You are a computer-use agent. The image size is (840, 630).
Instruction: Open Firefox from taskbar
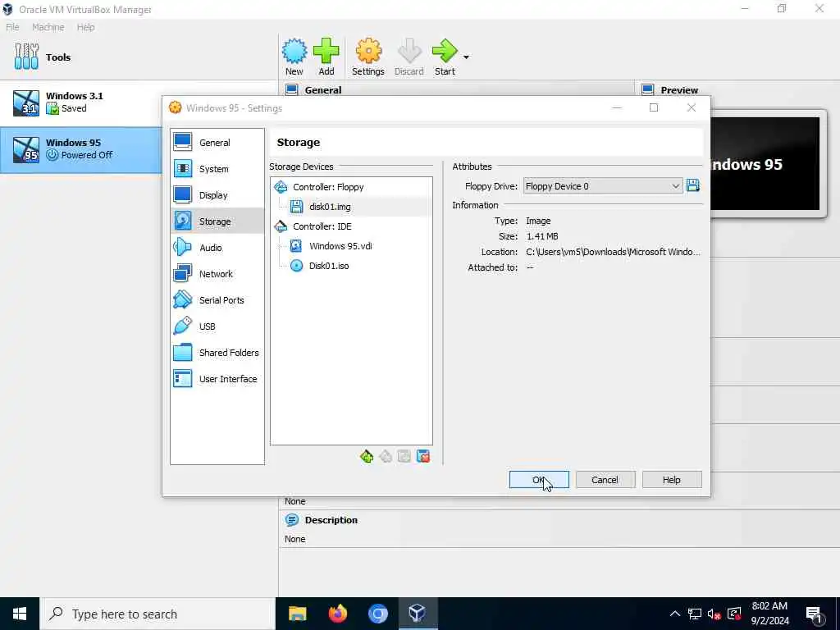(337, 614)
